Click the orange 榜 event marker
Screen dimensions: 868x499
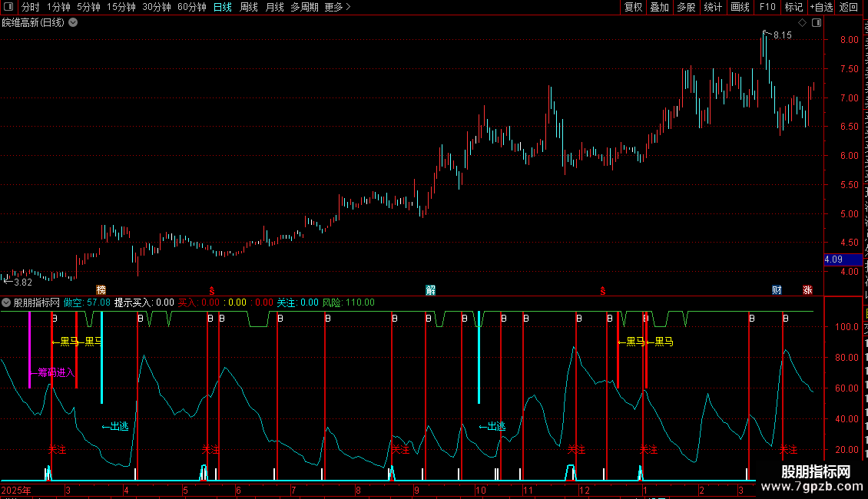pos(101,290)
